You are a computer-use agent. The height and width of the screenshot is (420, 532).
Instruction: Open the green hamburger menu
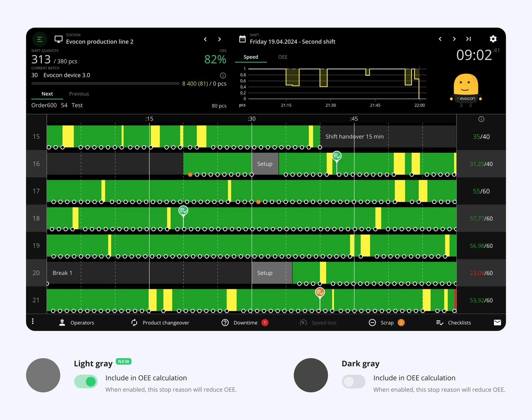40,39
